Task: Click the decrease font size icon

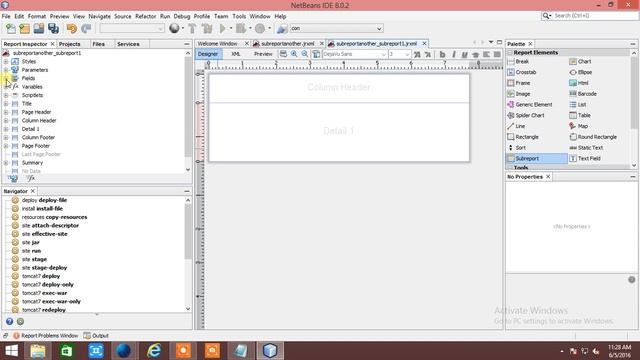Action: 427,54
